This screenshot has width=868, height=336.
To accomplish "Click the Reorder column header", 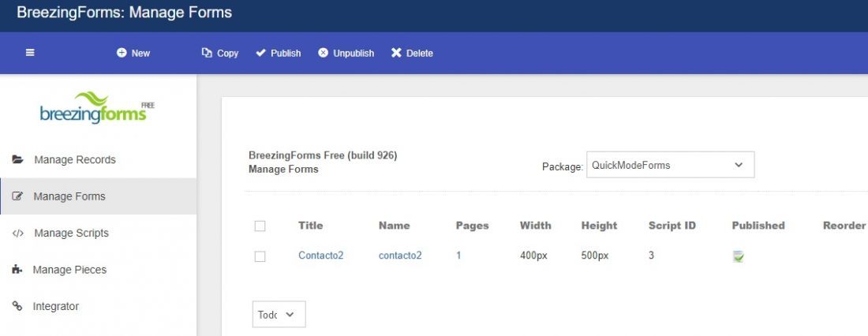I will click(x=844, y=226).
